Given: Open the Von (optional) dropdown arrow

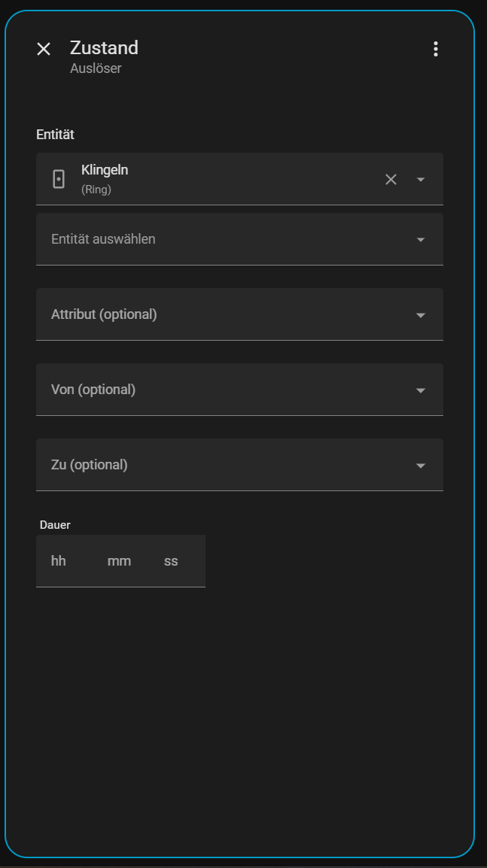Looking at the screenshot, I should tap(421, 390).
